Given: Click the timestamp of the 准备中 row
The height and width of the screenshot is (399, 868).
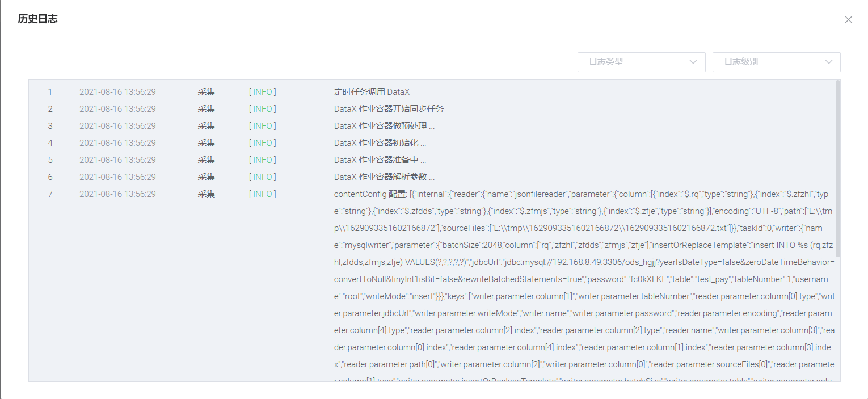Looking at the screenshot, I should pos(117,159).
